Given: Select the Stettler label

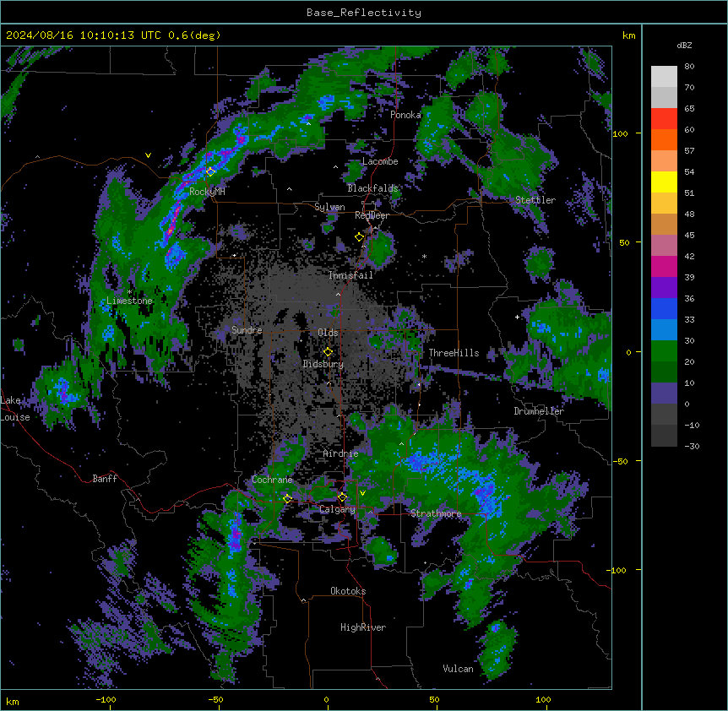Looking at the screenshot, I should (535, 200).
